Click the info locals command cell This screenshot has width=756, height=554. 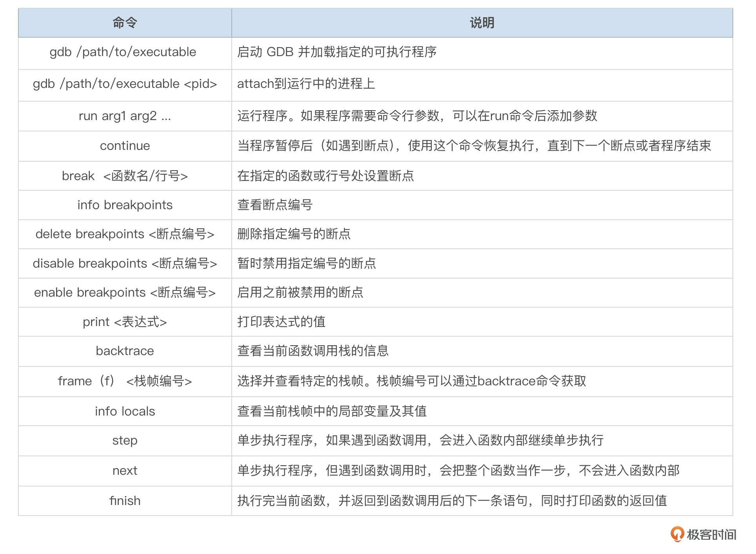[125, 411]
